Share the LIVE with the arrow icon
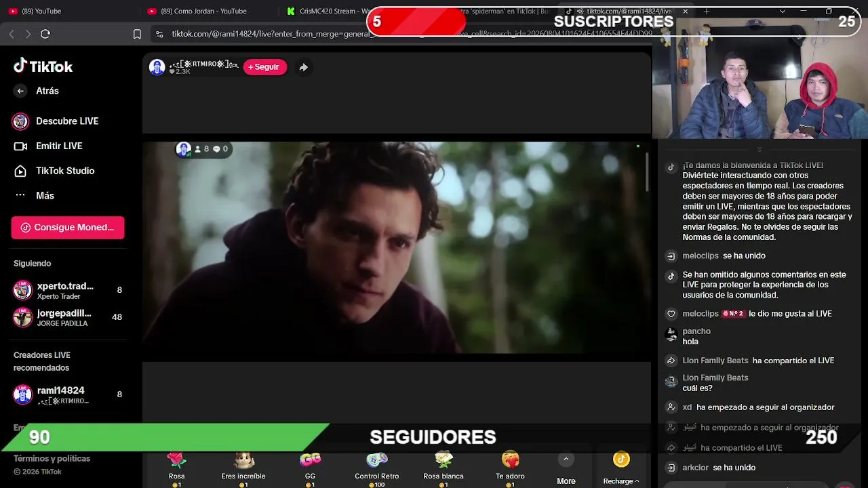 (303, 67)
